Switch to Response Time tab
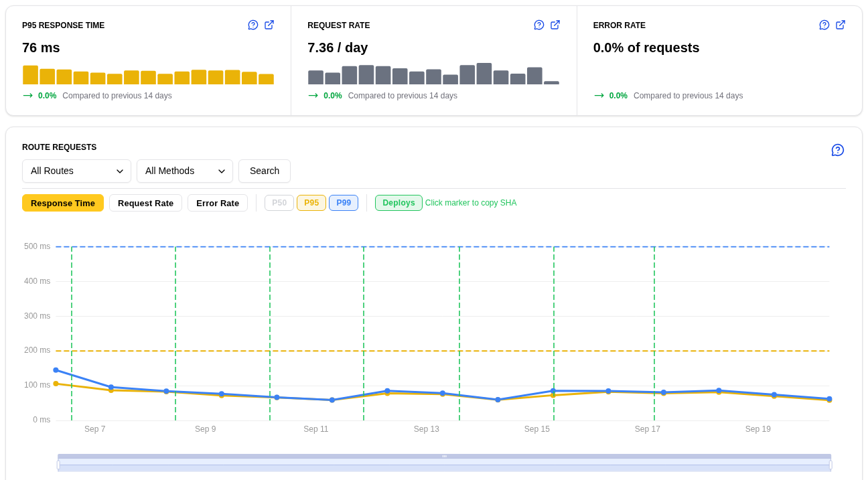This screenshot has height=480, width=868. tap(63, 203)
